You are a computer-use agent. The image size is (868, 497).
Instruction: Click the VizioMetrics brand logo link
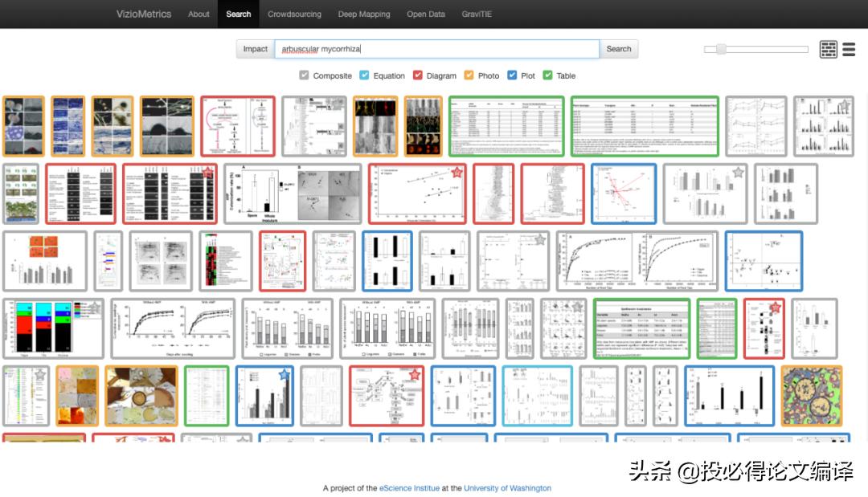click(x=143, y=14)
